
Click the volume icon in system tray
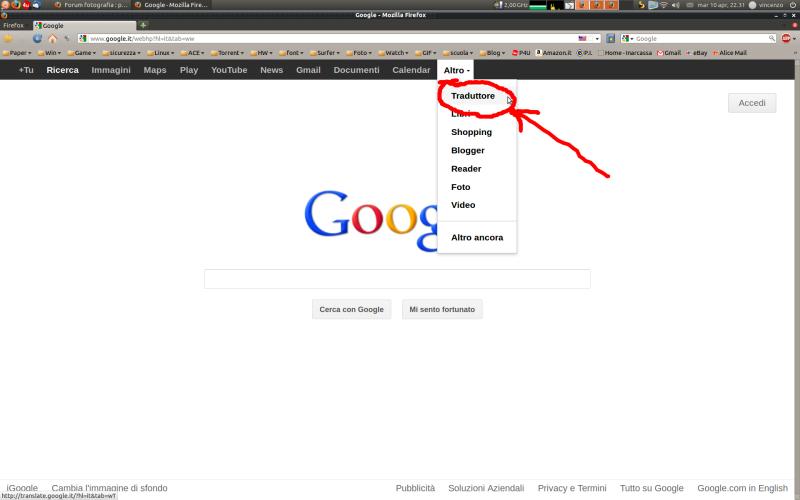(675, 5)
